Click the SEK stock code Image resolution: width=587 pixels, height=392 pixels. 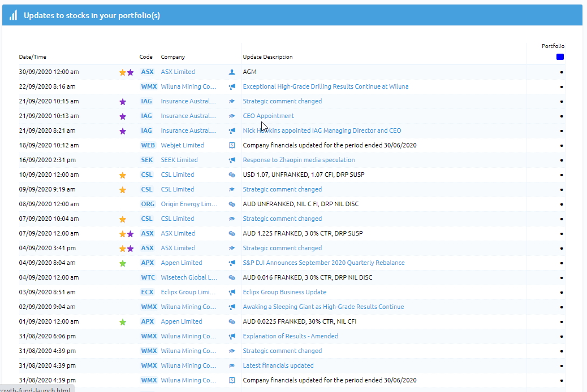click(x=147, y=160)
